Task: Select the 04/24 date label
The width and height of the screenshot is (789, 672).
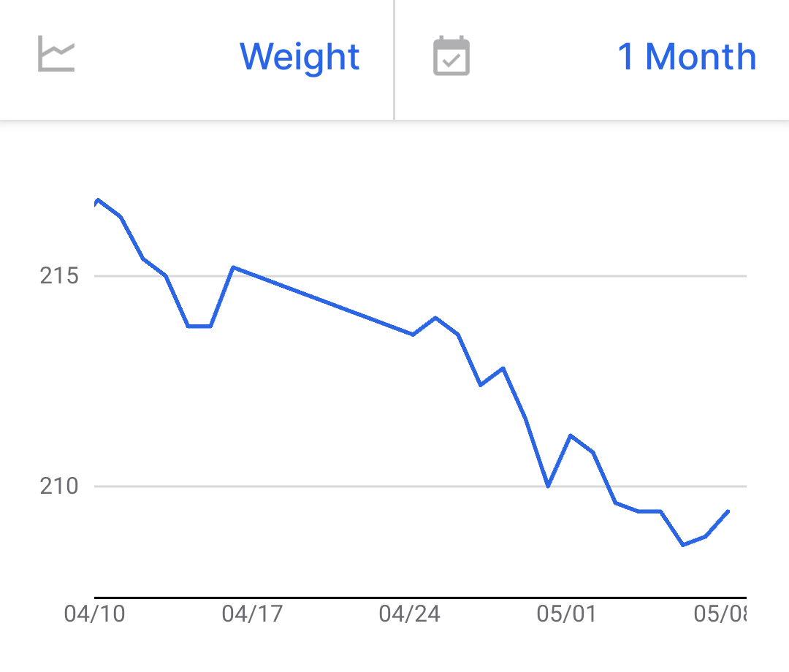Action: [x=410, y=614]
